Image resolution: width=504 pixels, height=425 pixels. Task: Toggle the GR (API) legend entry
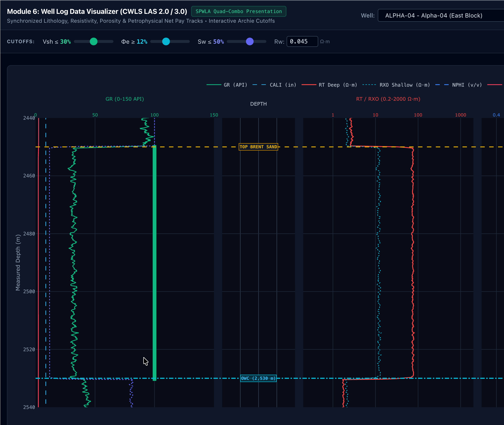click(x=227, y=85)
